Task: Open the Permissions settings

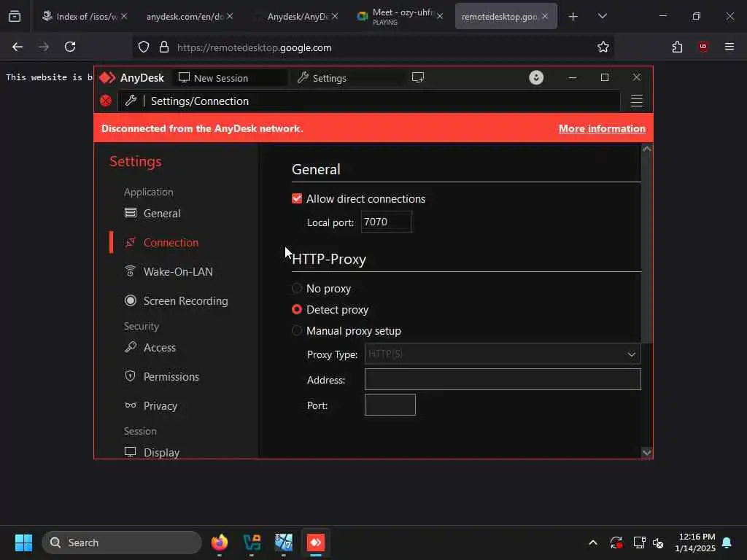Action: coord(171,377)
